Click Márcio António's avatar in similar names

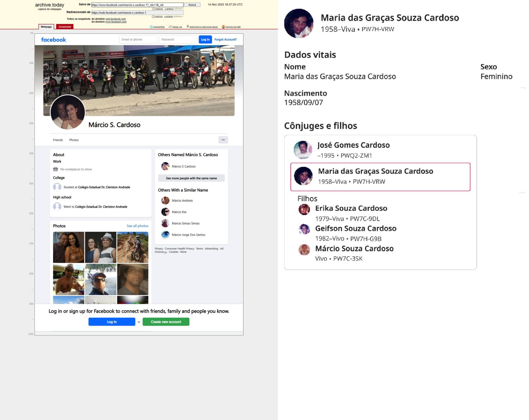(x=165, y=201)
